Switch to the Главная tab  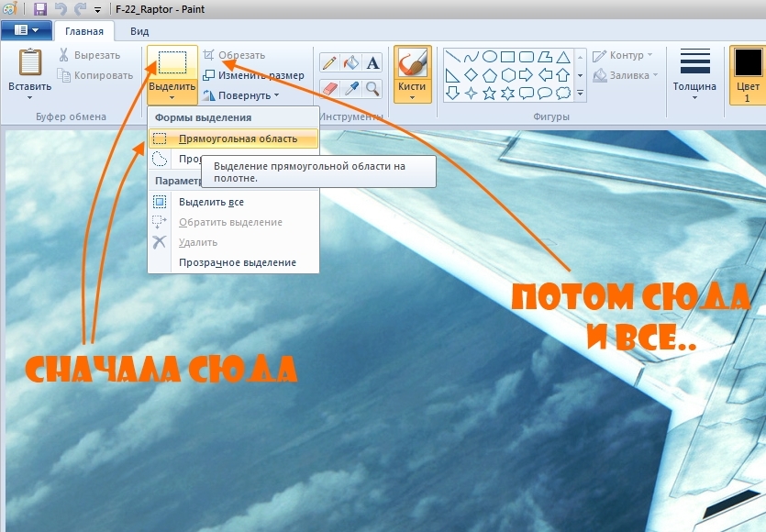(84, 31)
